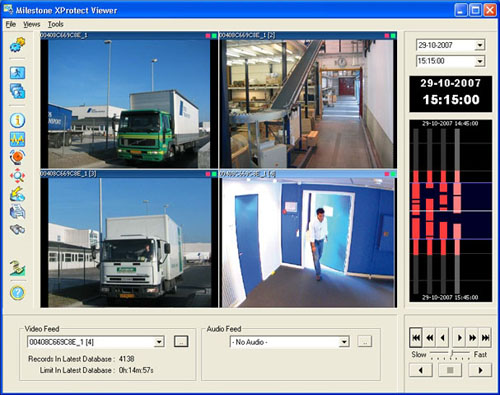Click the pink indicator on doorway pane

pyautogui.click(x=387, y=174)
